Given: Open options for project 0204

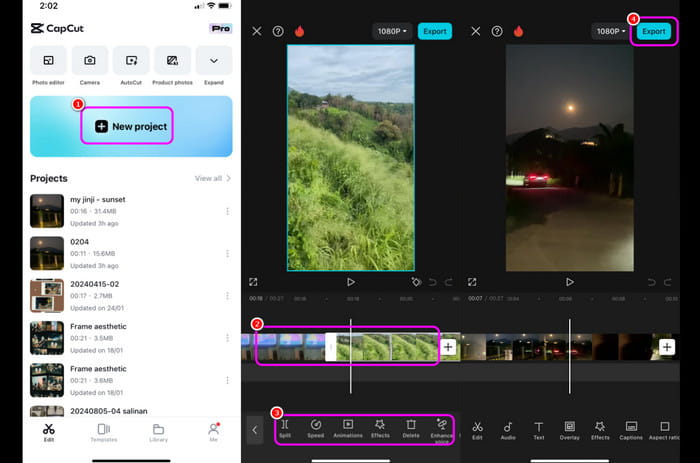Looking at the screenshot, I should coord(228,254).
